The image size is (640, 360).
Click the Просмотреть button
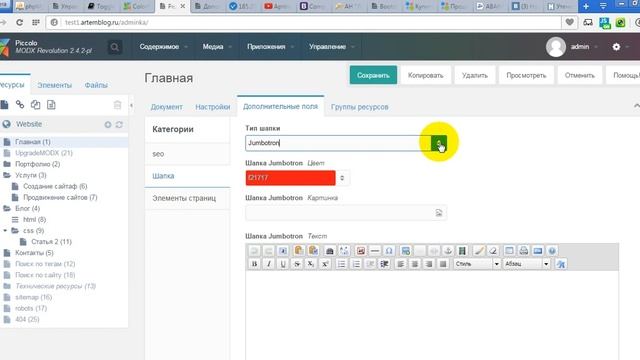526,75
